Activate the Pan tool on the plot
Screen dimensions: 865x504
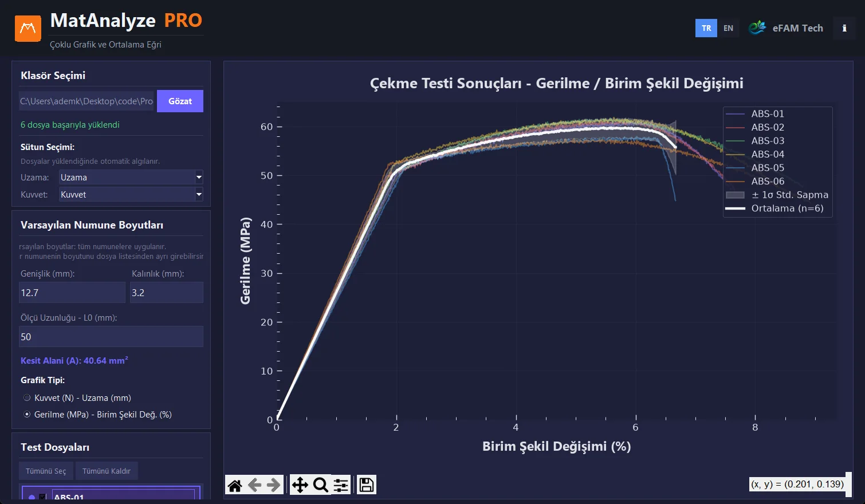tap(300, 485)
